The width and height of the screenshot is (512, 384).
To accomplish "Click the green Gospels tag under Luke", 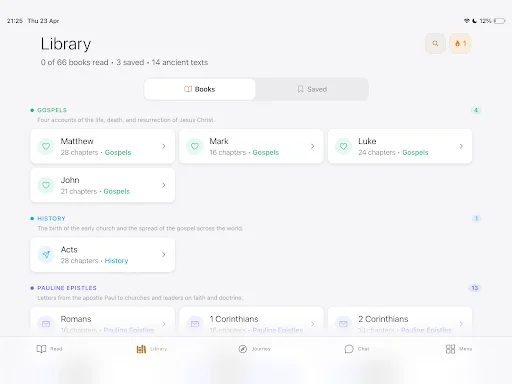I will 415,153.
